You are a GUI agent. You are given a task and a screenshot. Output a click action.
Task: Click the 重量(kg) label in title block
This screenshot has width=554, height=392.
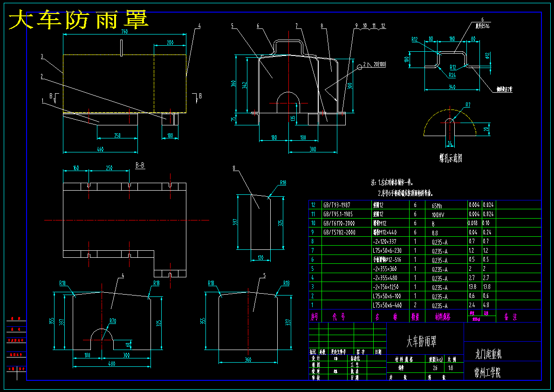436,359
